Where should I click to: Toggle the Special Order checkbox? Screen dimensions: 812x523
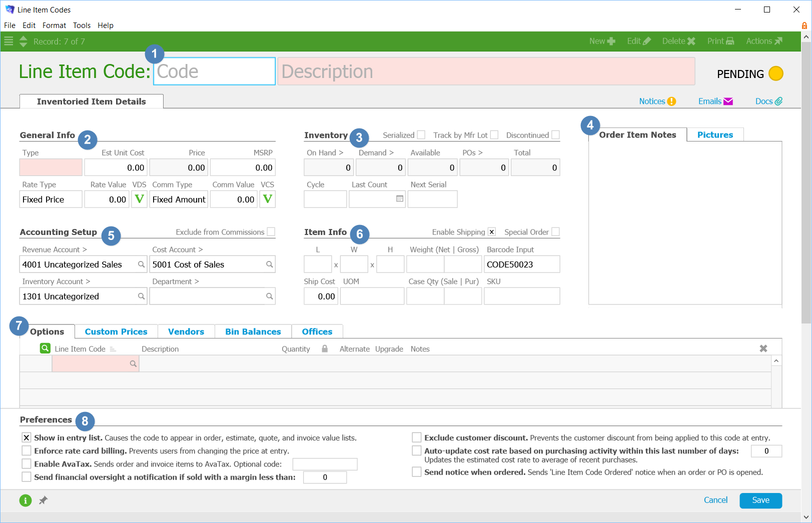coord(555,232)
